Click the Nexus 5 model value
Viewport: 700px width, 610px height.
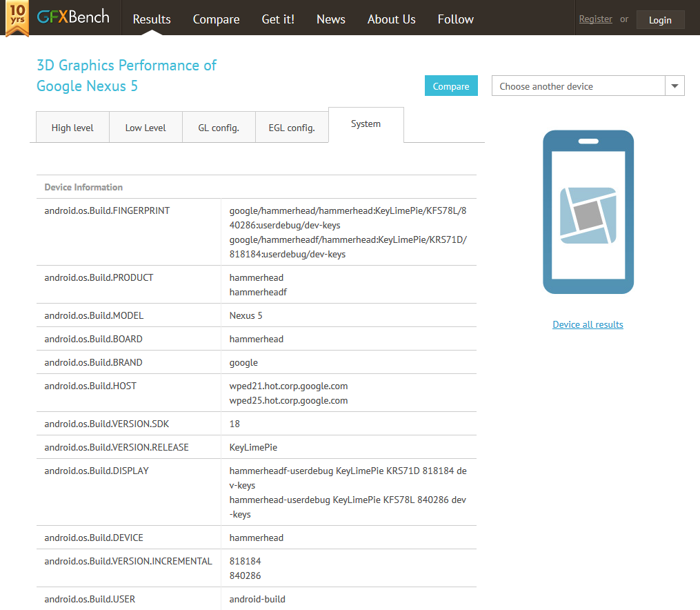tap(246, 316)
